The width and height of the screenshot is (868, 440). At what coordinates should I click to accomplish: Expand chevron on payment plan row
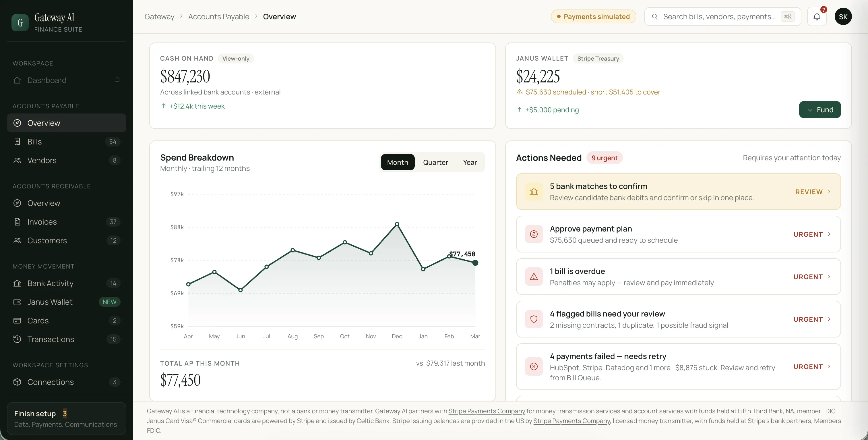[x=829, y=234]
